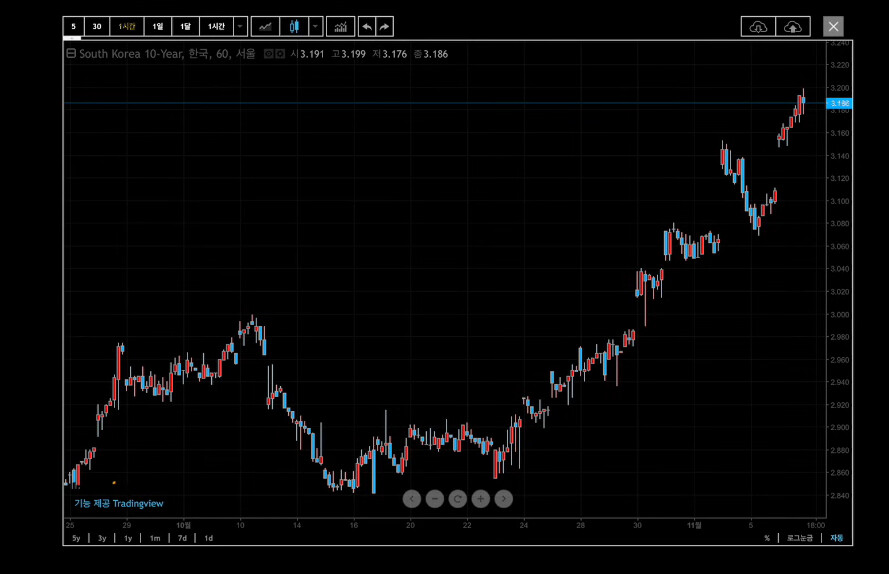Select the 30-minute interval button
The image size is (889, 574).
pos(97,27)
